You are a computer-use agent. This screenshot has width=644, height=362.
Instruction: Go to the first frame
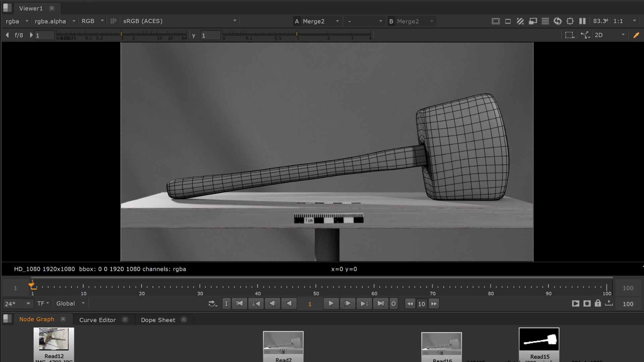239,304
